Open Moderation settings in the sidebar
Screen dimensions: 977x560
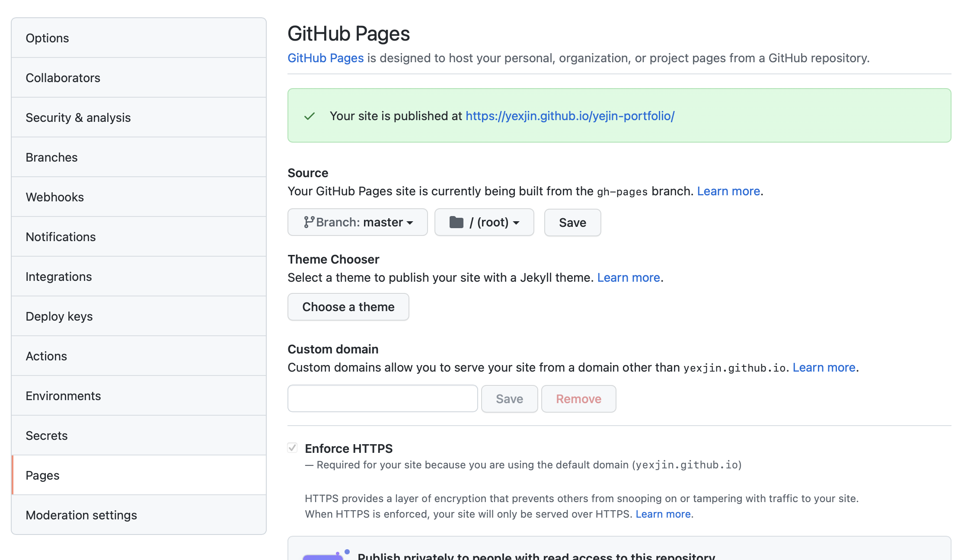(x=81, y=515)
